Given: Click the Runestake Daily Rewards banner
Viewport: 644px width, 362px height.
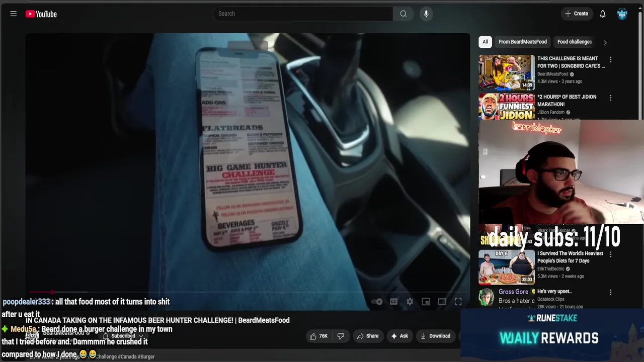Looking at the screenshot, I should point(552,335).
